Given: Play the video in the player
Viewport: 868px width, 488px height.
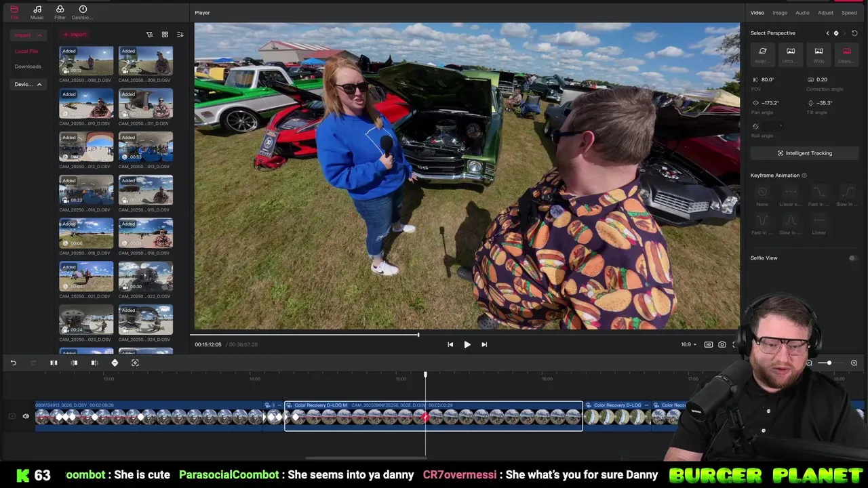Looking at the screenshot, I should [467, 344].
